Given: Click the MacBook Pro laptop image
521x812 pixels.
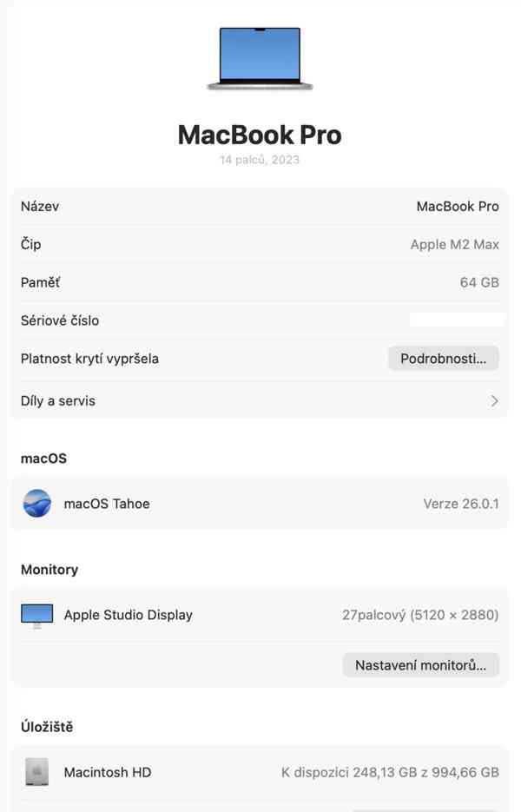Looking at the screenshot, I should pos(260,58).
